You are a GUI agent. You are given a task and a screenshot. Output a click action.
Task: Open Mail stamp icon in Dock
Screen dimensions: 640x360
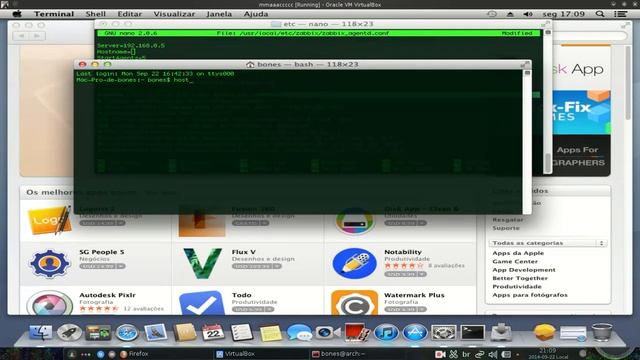pyautogui.click(x=156, y=333)
